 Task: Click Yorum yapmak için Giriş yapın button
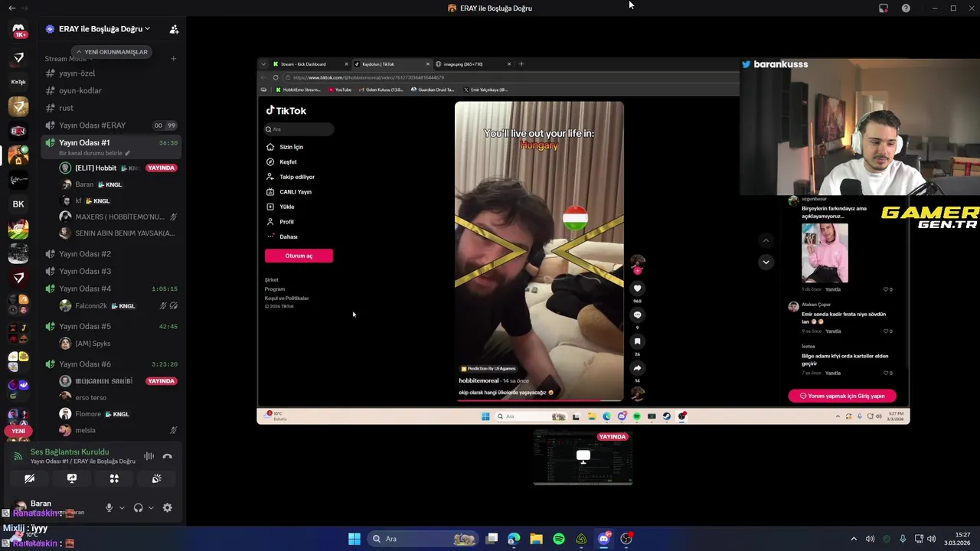point(842,396)
